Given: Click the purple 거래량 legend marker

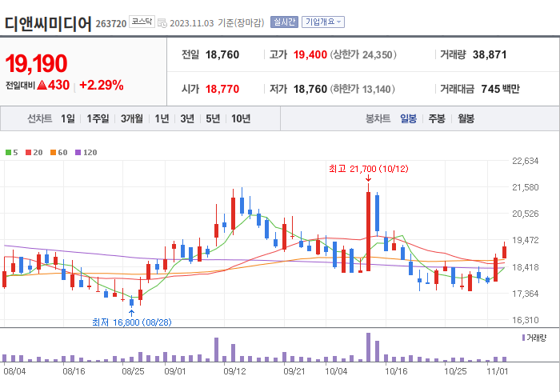Looking at the screenshot, I should pyautogui.click(x=523, y=338).
